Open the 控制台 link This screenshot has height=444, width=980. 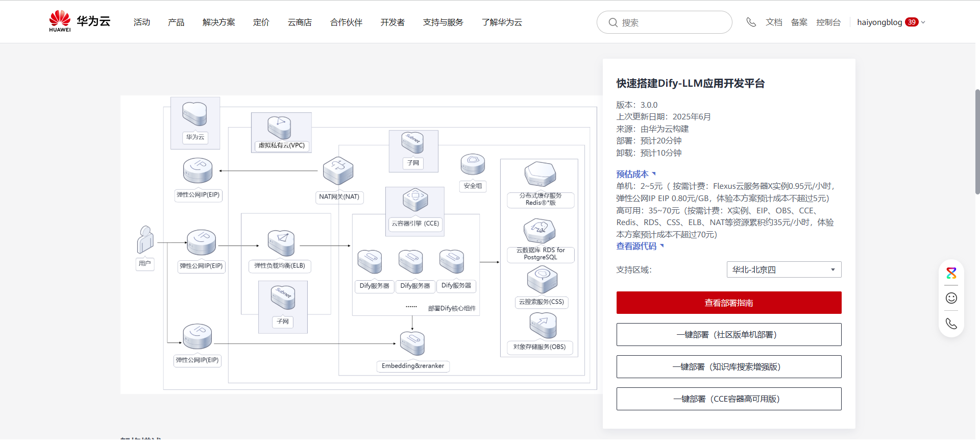(828, 22)
